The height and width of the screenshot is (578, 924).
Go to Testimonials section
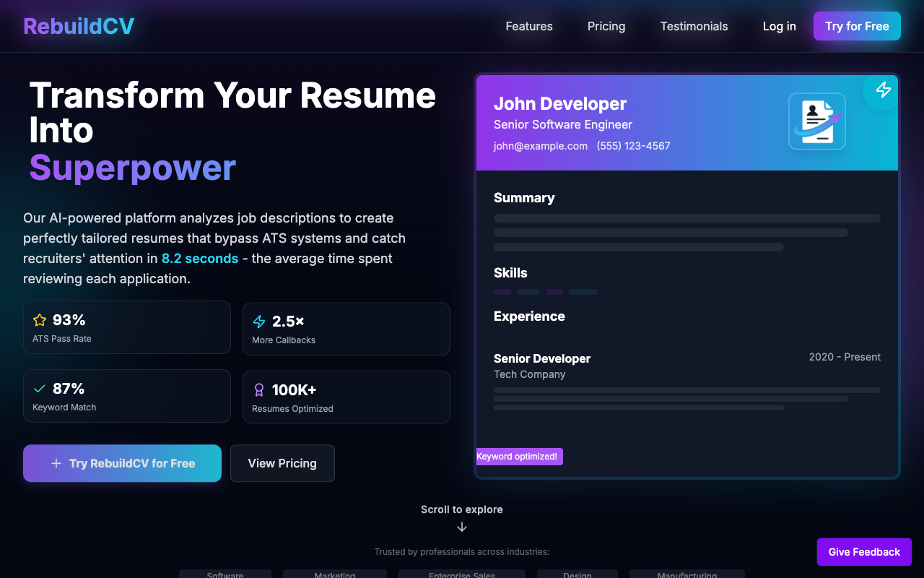(x=694, y=26)
